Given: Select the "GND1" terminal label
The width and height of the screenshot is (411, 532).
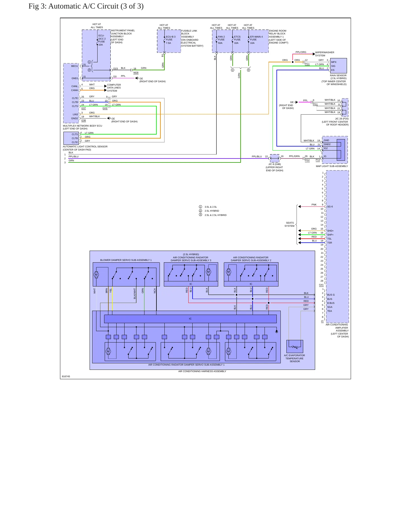Looking at the screenshot, I should click(75, 78).
